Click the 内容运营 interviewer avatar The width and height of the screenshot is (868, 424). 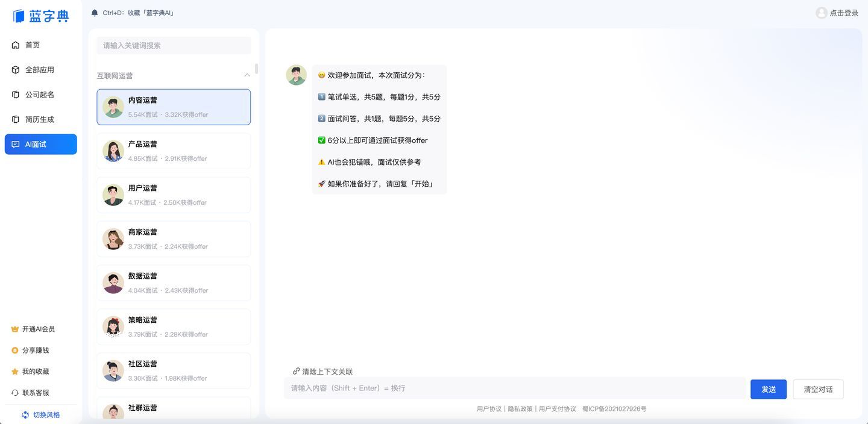pyautogui.click(x=113, y=107)
